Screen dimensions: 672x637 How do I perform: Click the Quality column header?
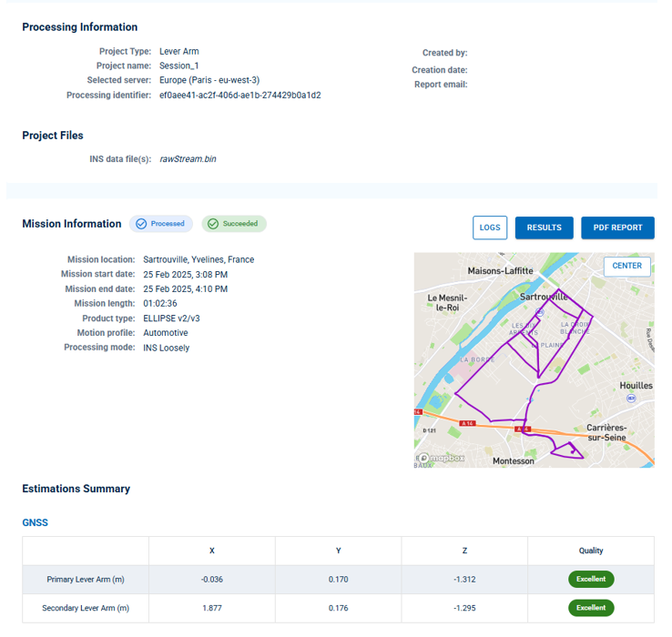click(591, 551)
